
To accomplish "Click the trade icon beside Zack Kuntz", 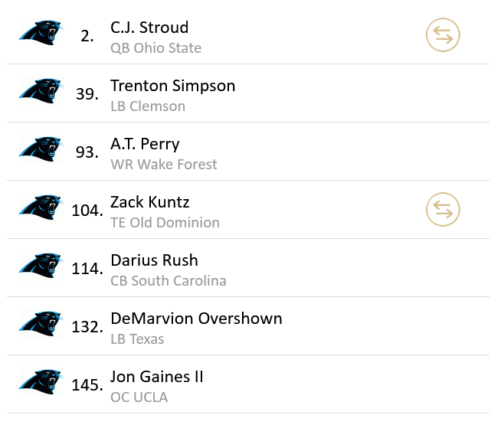I will point(443,209).
